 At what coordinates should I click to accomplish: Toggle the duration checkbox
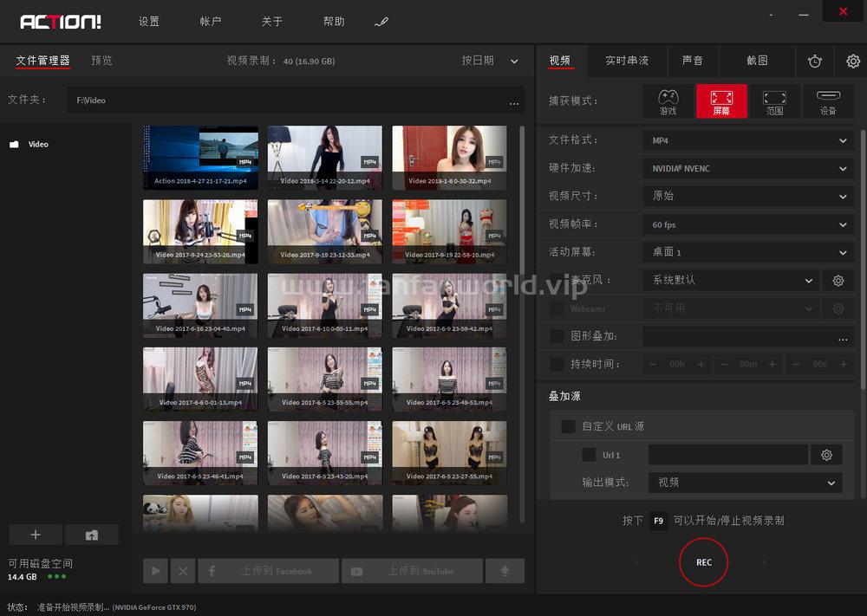[557, 364]
